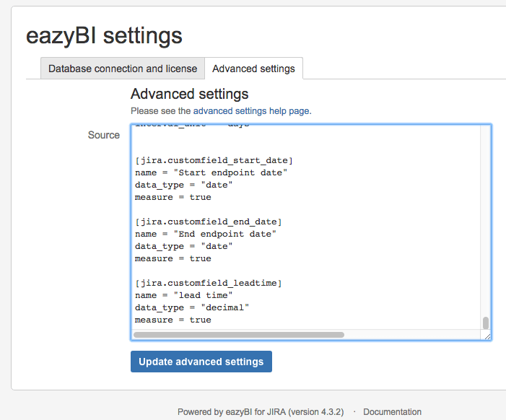Click the eazyBI settings page heading

(x=105, y=35)
